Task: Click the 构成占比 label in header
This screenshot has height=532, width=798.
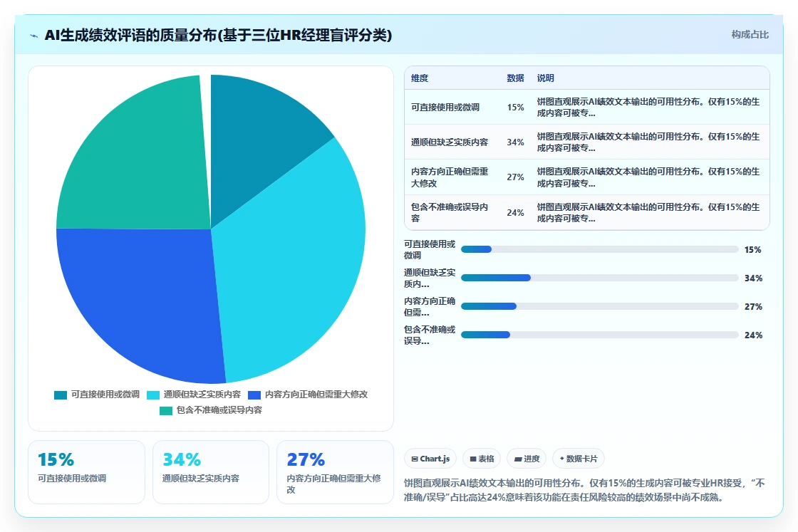Action: pos(750,35)
